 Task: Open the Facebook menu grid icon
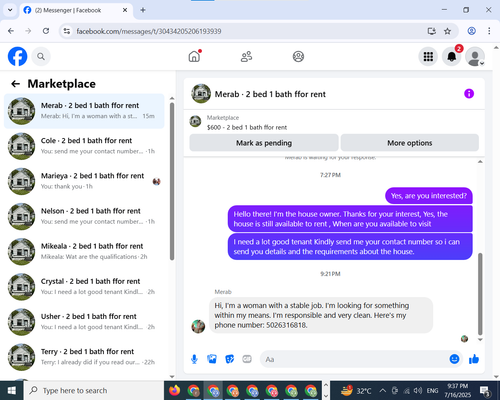click(428, 57)
